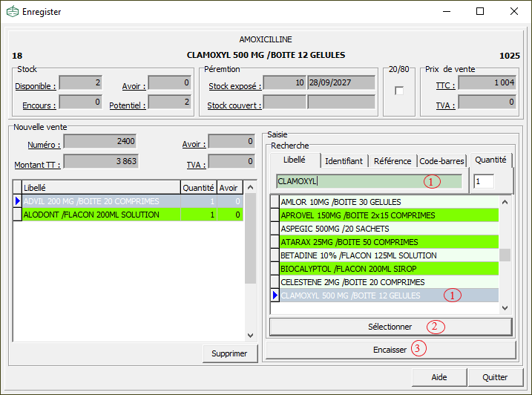
Task: Click the Nouvelle vente TVA field
Action: (231, 161)
